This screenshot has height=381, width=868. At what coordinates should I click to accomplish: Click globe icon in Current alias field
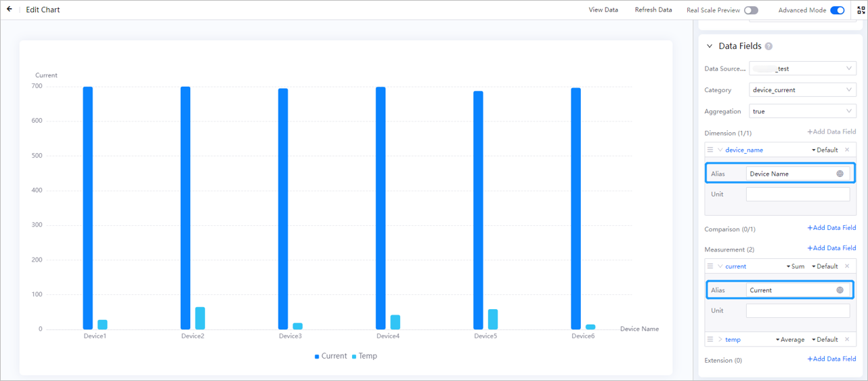(840, 290)
